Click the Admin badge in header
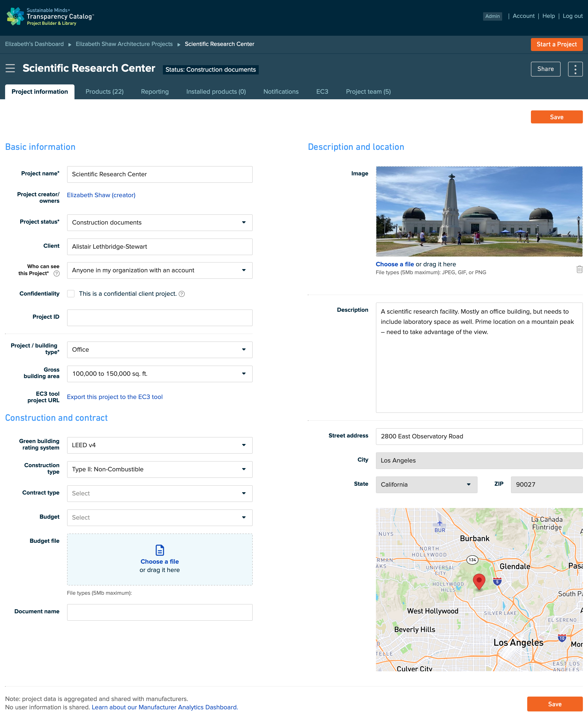588x720 pixels. tap(492, 16)
